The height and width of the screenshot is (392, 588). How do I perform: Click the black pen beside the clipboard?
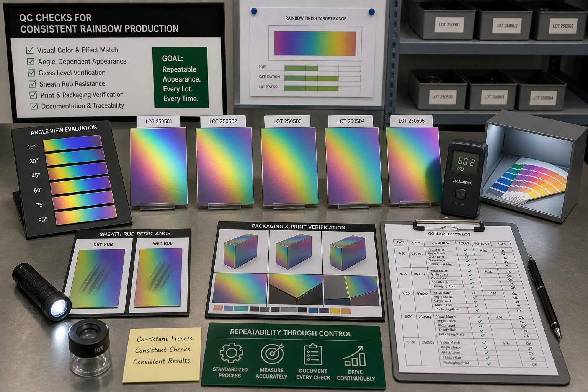point(544,297)
